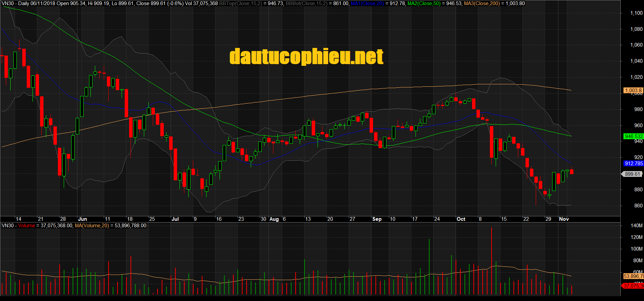
Task: Click the orange 'MA3(Close,200) = 1,003.80' label
Action: pos(494,3)
